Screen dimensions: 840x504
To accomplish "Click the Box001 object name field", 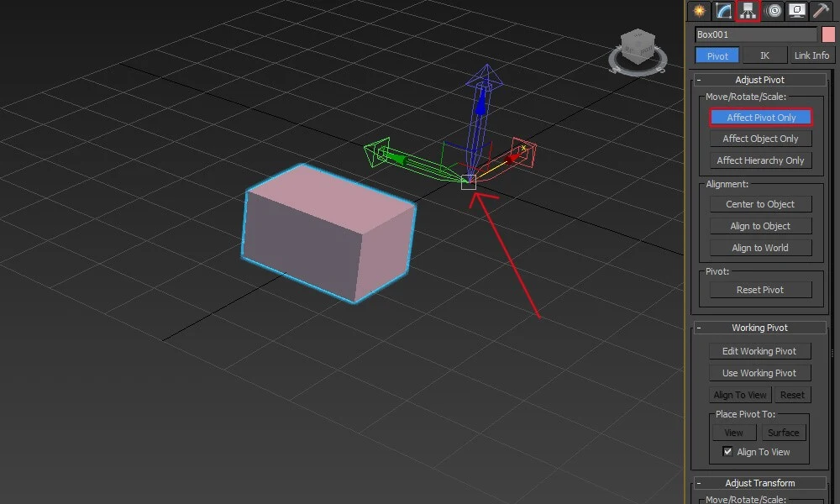I will (756, 34).
